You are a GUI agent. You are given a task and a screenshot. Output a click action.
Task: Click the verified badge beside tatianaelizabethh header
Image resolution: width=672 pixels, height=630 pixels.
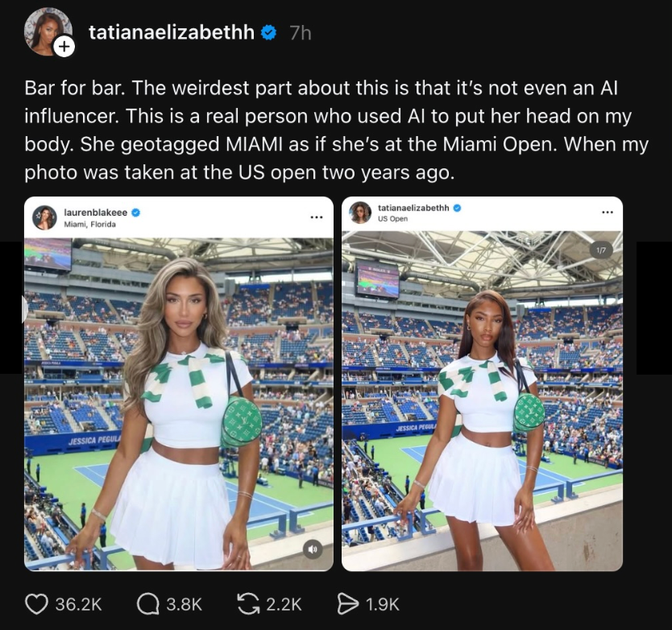pyautogui.click(x=270, y=33)
